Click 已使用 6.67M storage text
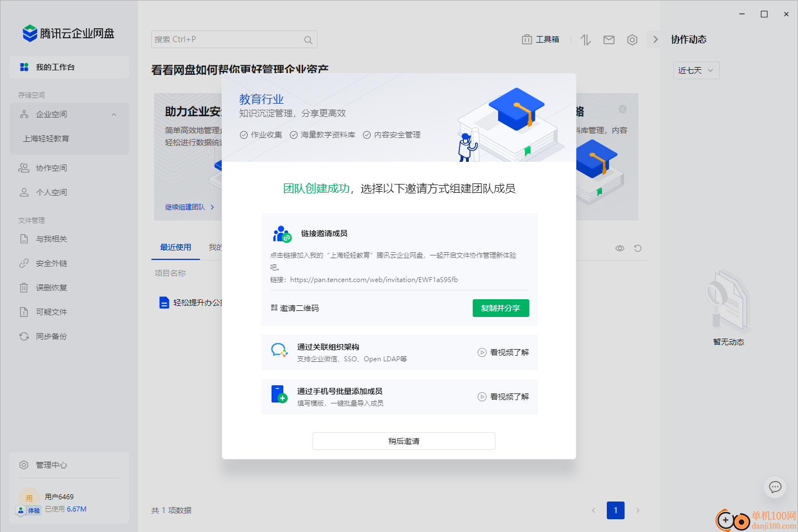The image size is (798, 532). pyautogui.click(x=66, y=509)
